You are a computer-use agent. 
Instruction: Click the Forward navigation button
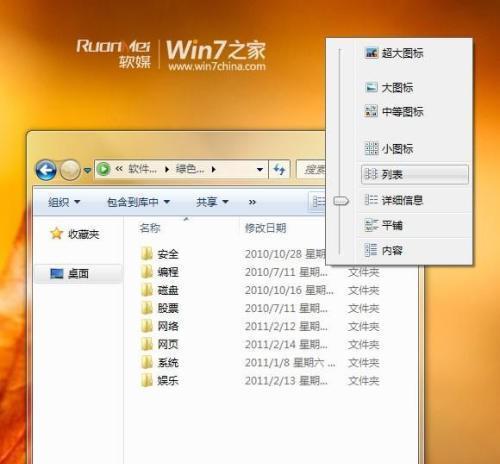coord(70,170)
